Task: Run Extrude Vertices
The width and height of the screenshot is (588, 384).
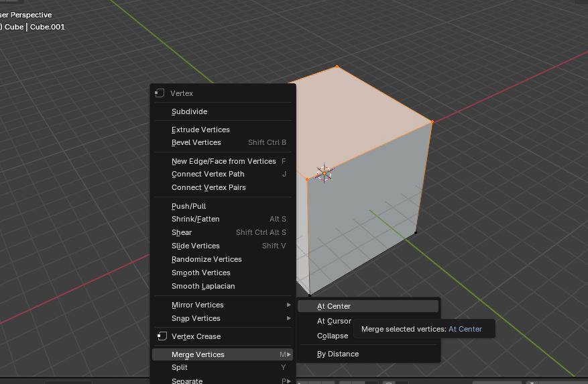Action: point(200,130)
